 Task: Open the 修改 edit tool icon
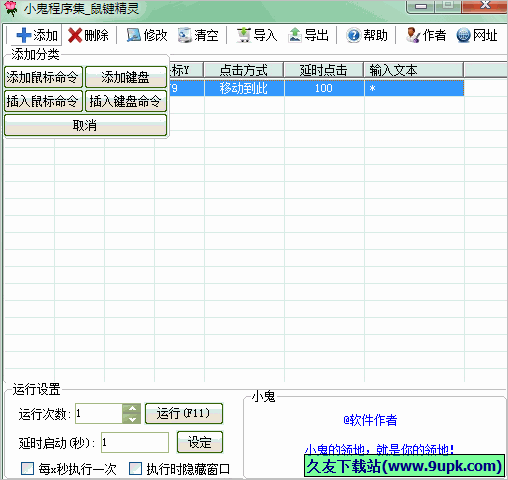tap(134, 35)
